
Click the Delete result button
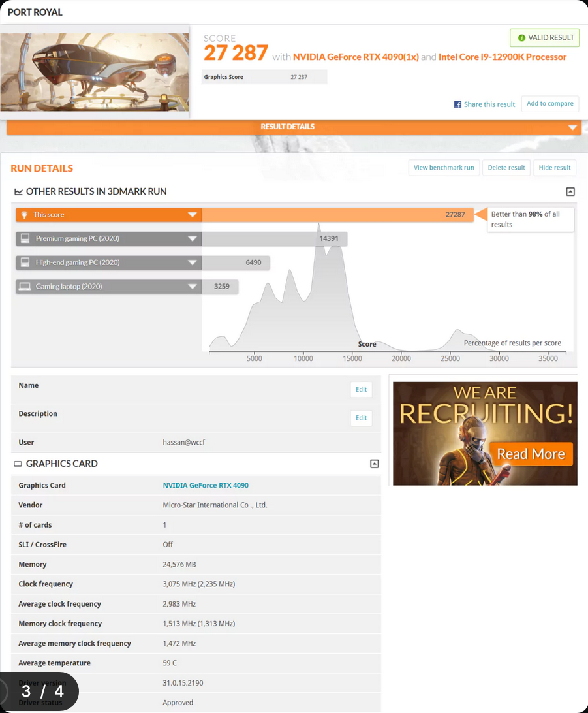click(506, 168)
